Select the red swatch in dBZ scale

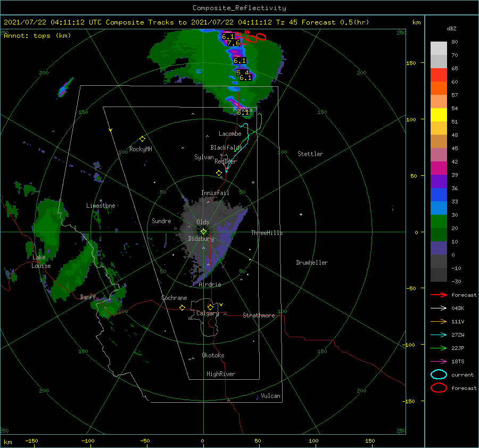click(439, 75)
